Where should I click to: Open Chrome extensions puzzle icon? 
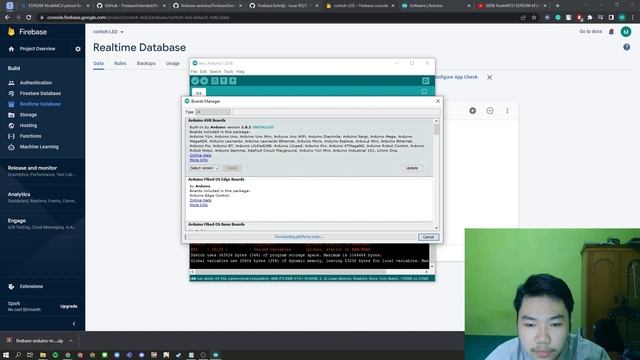590,18
